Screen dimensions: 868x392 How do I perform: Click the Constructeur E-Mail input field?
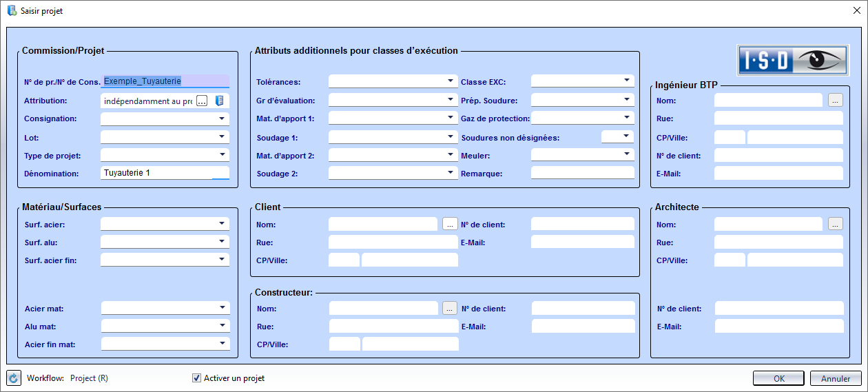point(583,326)
